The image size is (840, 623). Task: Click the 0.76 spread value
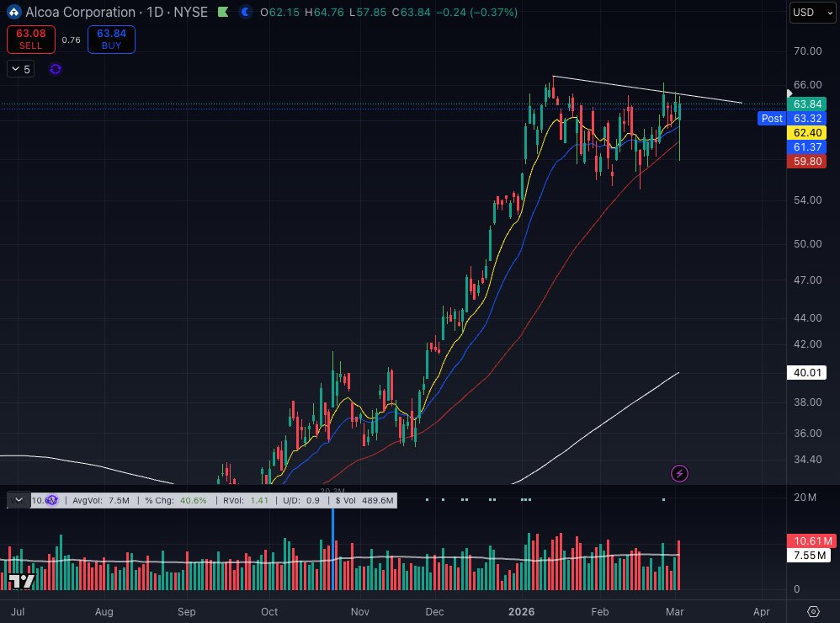pos(71,40)
